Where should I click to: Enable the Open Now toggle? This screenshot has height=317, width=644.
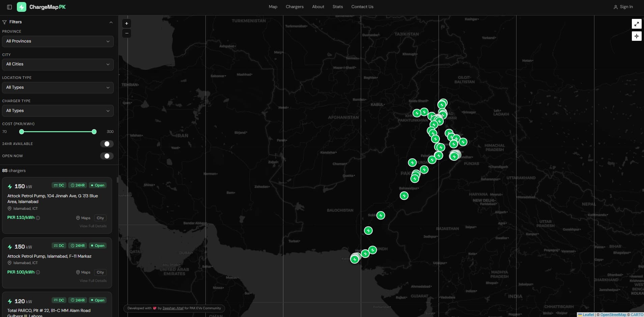(x=107, y=156)
